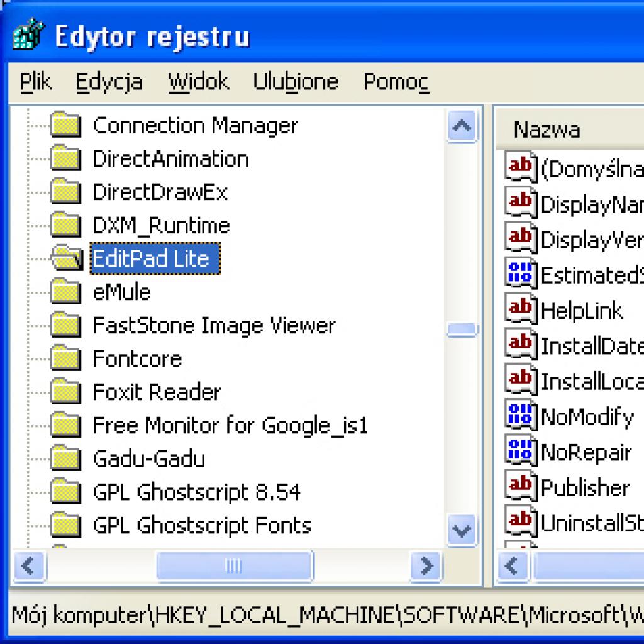
Task: Select the Gadu-Gadu key
Action: (x=148, y=458)
